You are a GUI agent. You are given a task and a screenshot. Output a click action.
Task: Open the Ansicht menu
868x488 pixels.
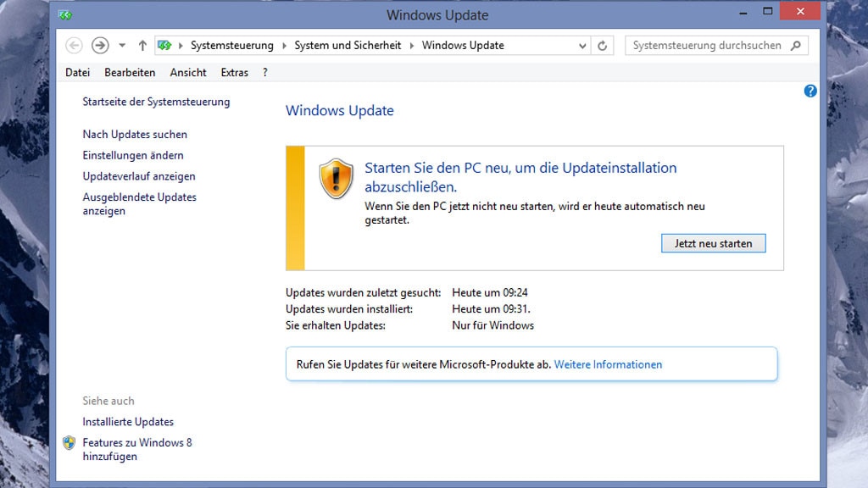coord(187,72)
